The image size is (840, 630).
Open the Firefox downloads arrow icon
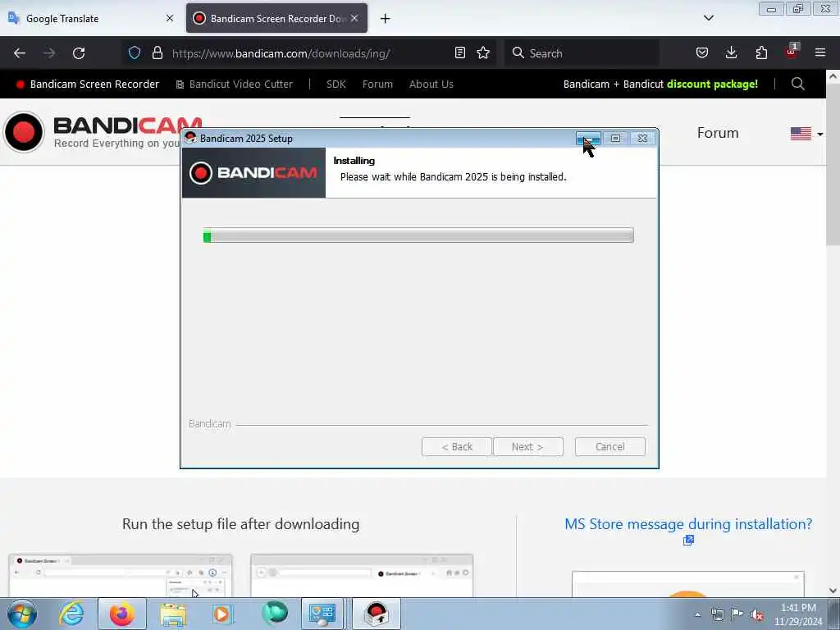coord(731,52)
